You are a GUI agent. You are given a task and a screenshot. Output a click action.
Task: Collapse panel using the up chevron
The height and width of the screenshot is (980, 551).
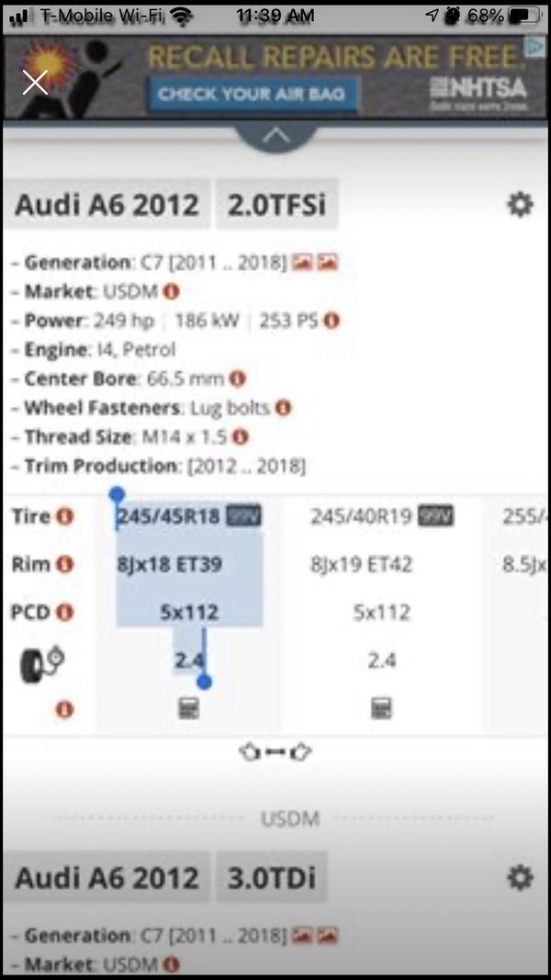click(275, 136)
